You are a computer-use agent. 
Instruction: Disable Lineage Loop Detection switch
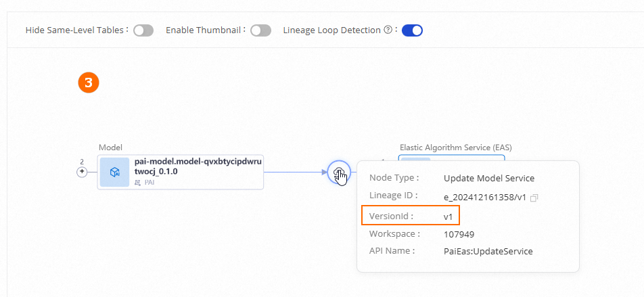(412, 30)
